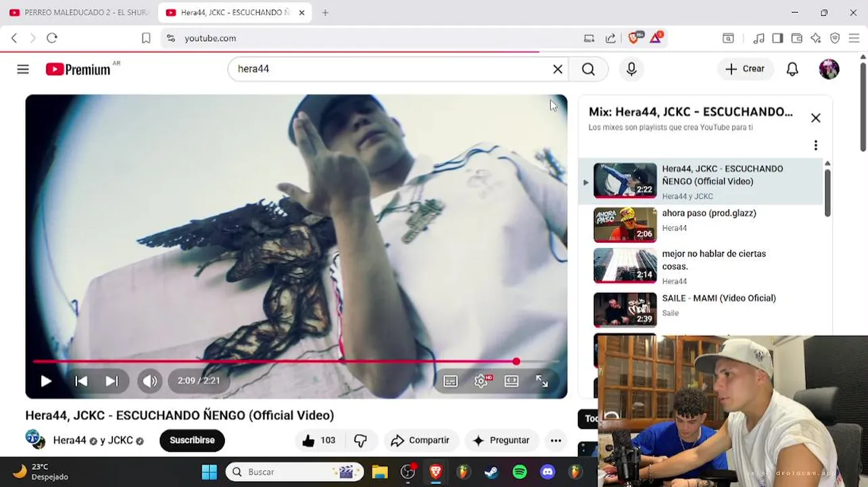Open the YouTube hamburger guide menu
This screenshot has width=868, height=487.
(23, 69)
